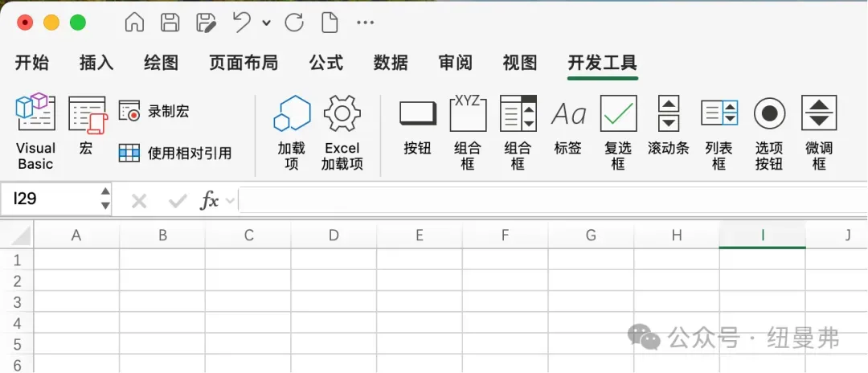
Task: Click the home icon in title bar
Action: [134, 23]
